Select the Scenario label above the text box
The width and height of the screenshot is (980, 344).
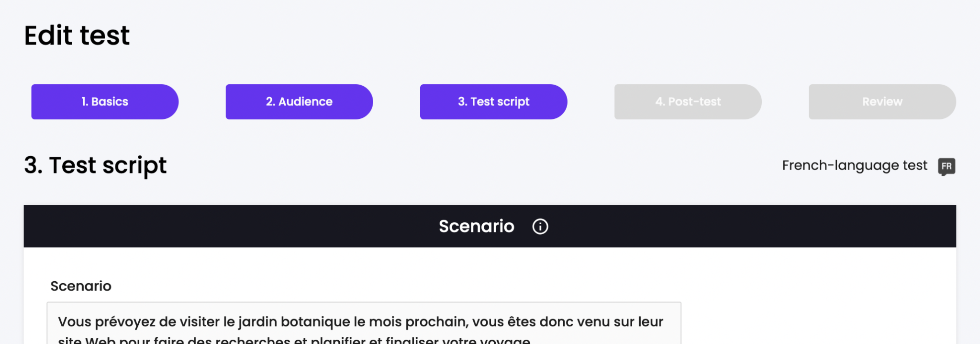pos(80,286)
